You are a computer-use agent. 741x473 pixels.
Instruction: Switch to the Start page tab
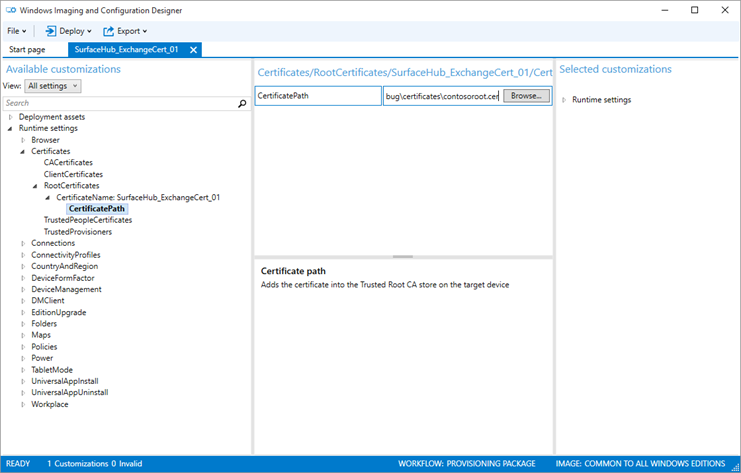point(27,49)
